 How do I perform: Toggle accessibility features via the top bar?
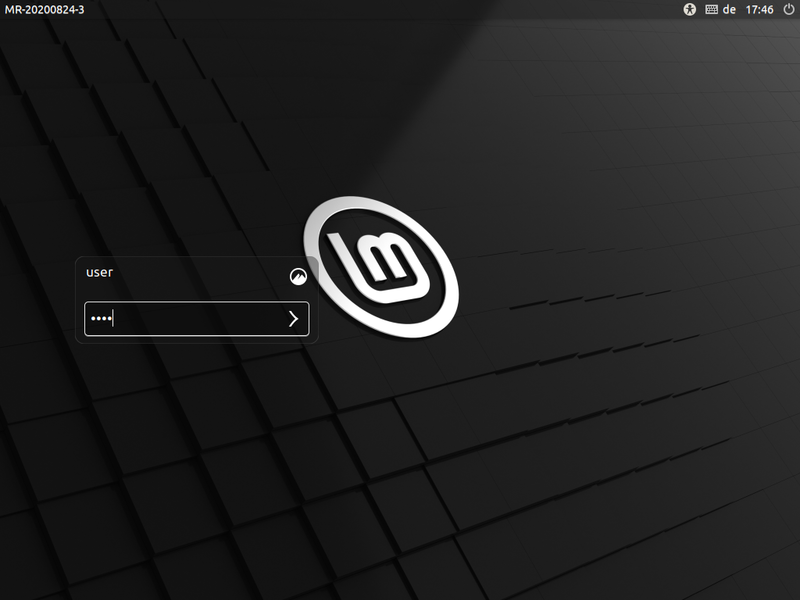click(689, 11)
